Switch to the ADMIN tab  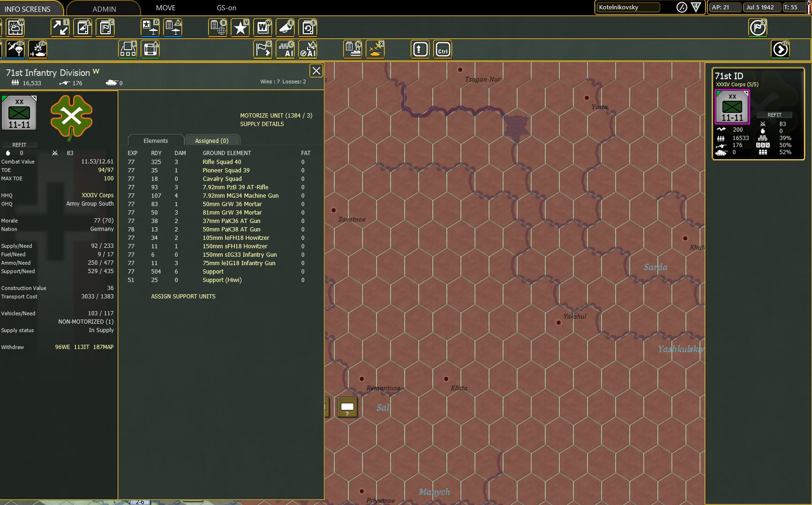[x=104, y=8]
